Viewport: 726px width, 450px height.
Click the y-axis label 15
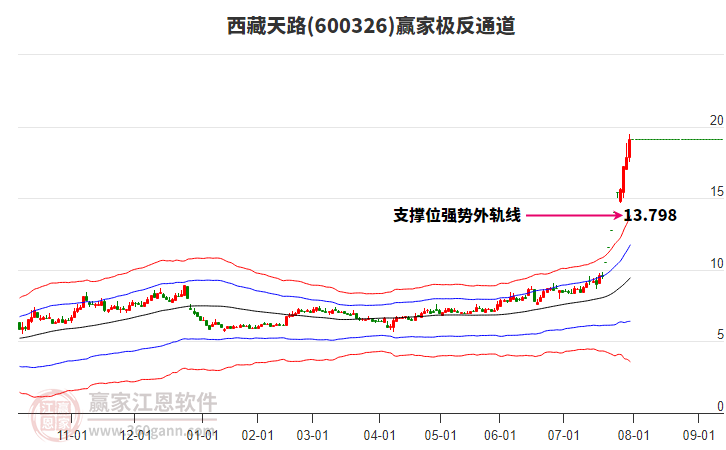[717, 192]
